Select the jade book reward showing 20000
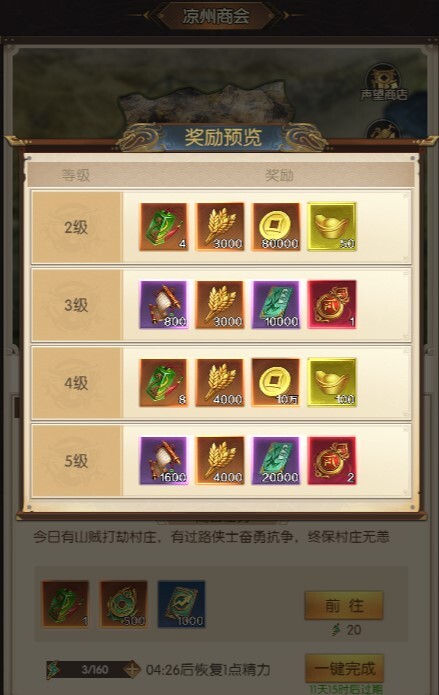 tap(276, 461)
